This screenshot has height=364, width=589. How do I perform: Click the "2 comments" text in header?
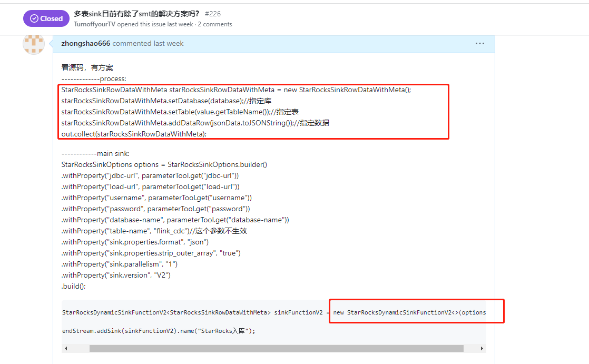[215, 24]
